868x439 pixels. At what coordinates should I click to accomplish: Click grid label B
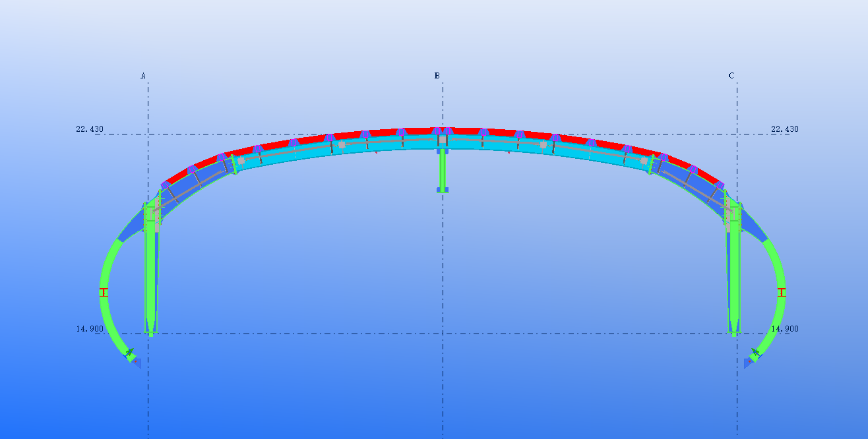click(x=437, y=76)
